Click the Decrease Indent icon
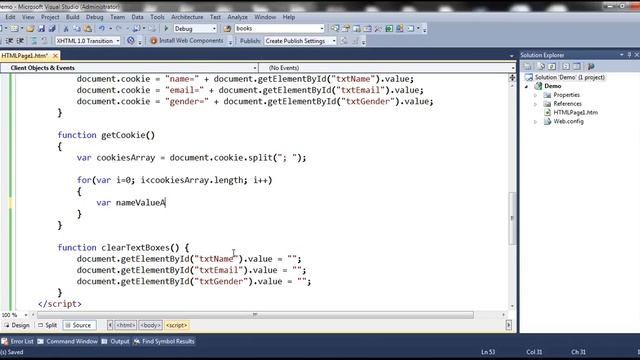The image size is (640, 360). 9,41
